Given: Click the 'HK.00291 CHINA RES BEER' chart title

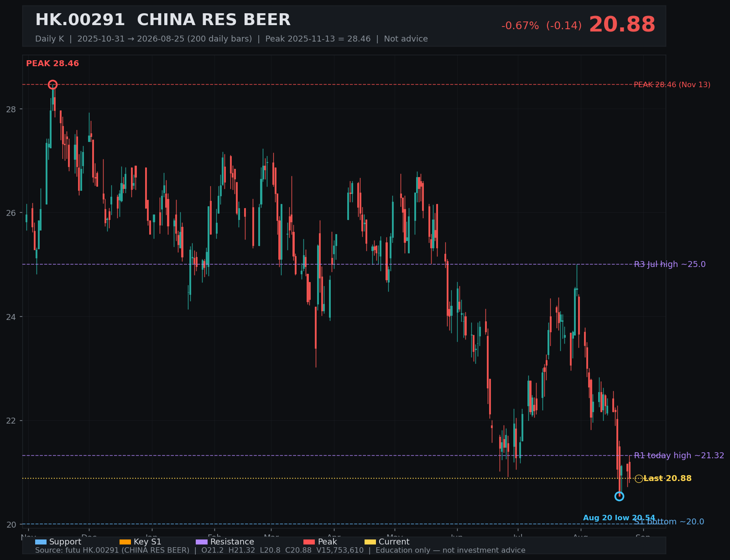Looking at the screenshot, I should pyautogui.click(x=163, y=20).
